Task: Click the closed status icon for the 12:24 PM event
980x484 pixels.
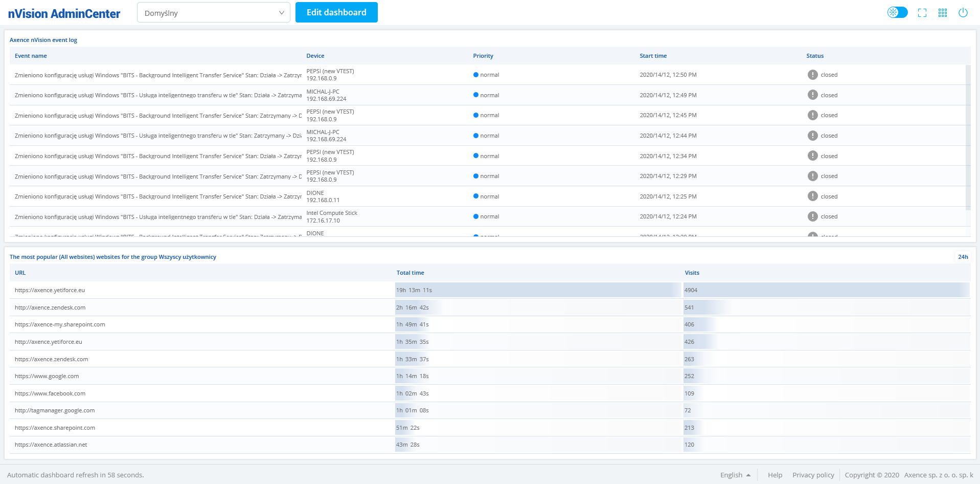Action: 812,216
